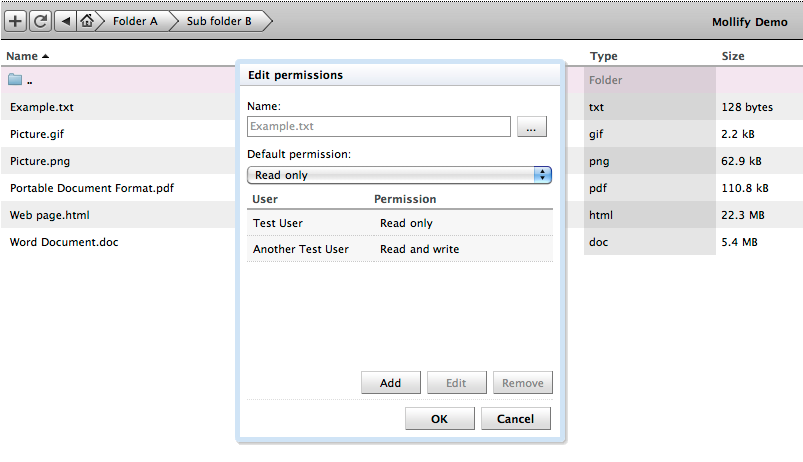Navigate to Folder A breadcrumb
The height and width of the screenshot is (462, 803).
(135, 21)
